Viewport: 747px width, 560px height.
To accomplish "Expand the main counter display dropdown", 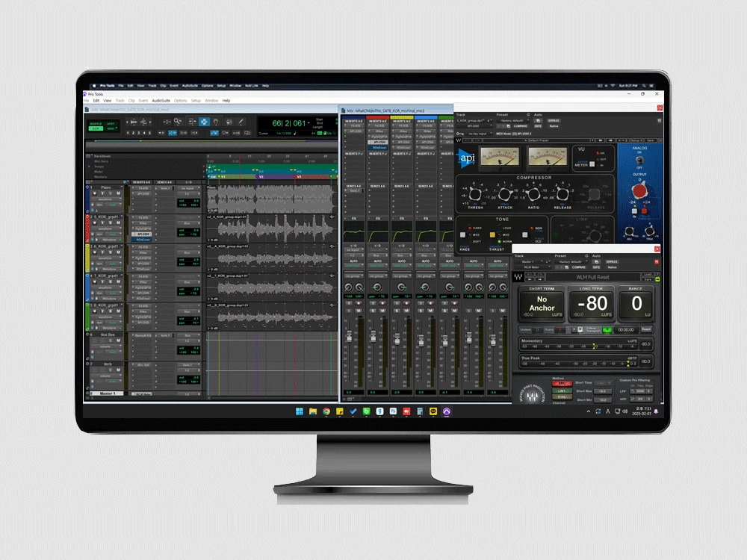I will coord(309,122).
